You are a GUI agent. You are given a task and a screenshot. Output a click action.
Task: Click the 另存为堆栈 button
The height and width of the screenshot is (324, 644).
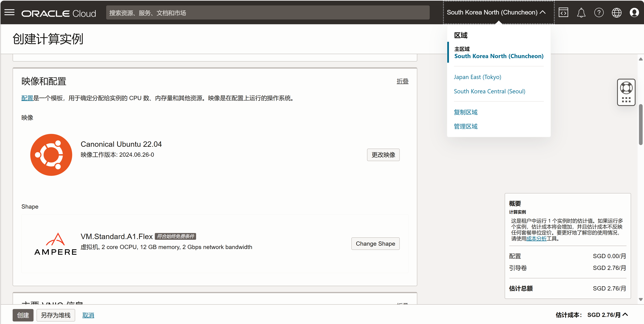(x=56, y=315)
